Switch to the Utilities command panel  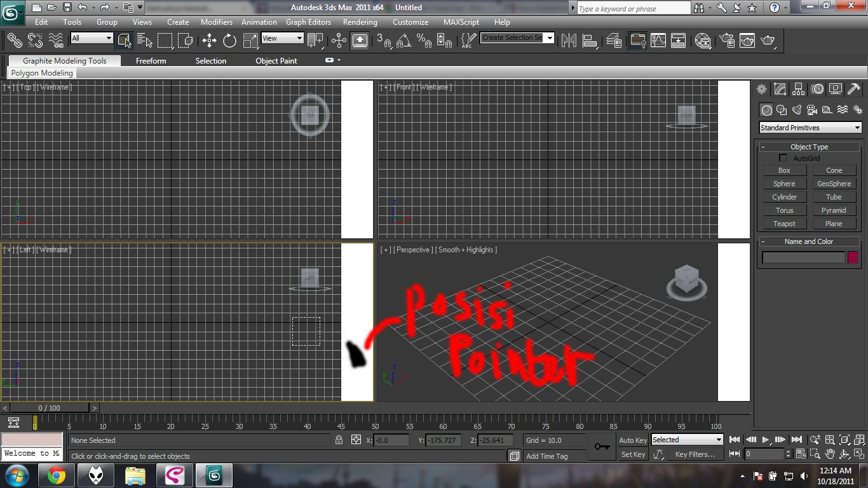pyautogui.click(x=854, y=89)
